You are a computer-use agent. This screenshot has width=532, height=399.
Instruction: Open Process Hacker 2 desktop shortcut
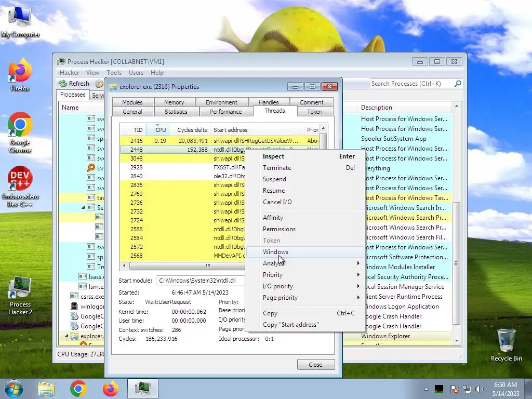[x=20, y=296]
